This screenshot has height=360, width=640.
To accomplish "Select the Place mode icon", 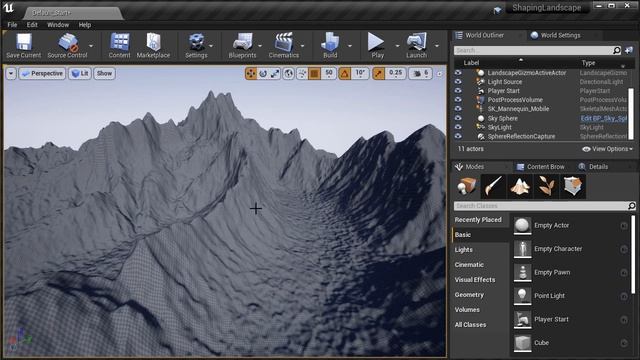I will (467, 186).
